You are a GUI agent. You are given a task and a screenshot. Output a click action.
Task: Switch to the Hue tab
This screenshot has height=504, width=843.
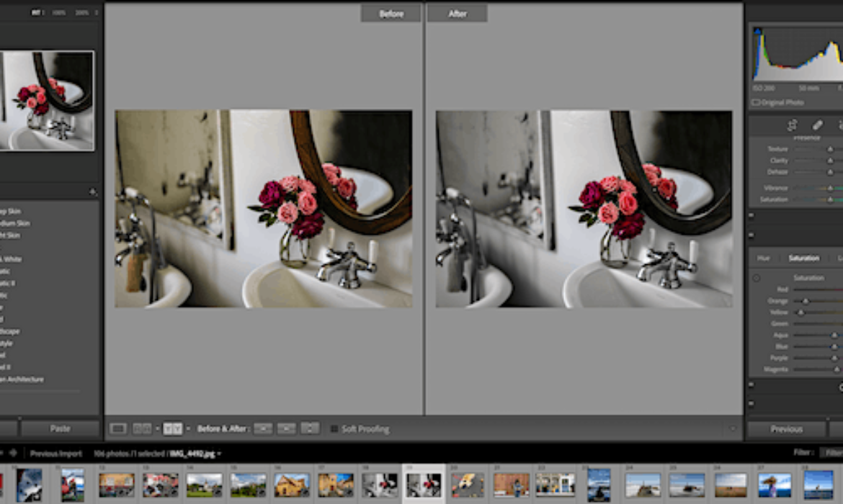tap(764, 258)
